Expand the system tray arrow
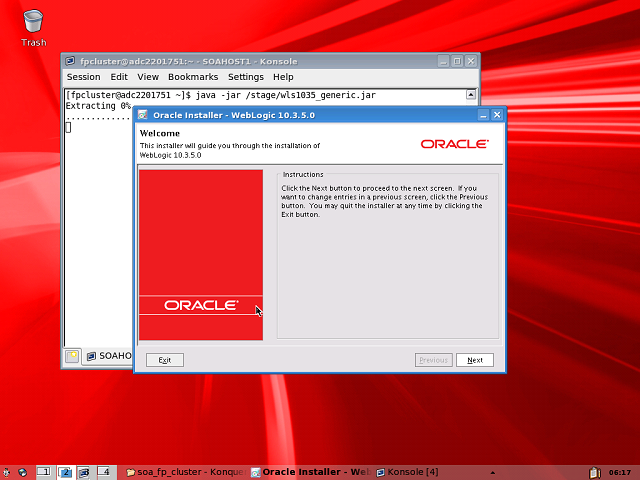640x480 pixels. tap(493, 473)
